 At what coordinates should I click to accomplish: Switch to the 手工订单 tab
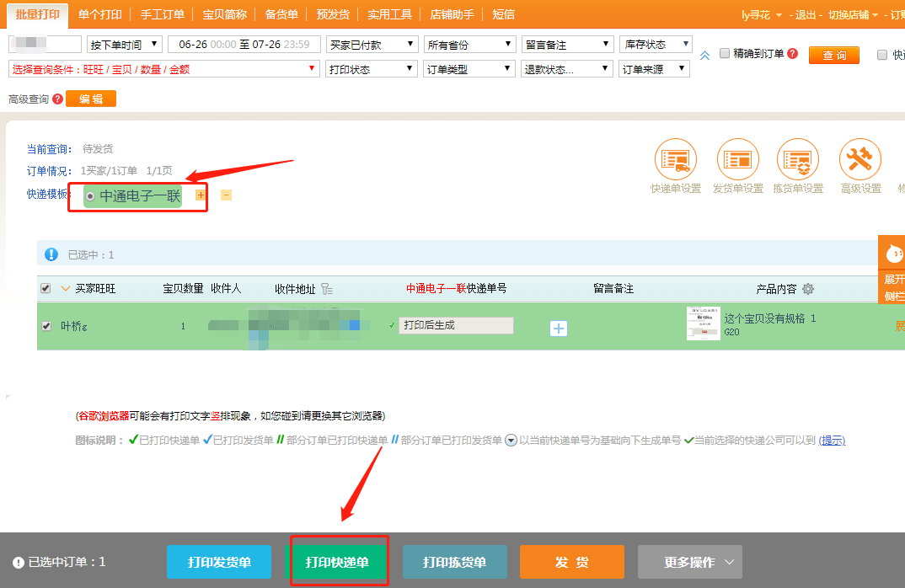(162, 14)
